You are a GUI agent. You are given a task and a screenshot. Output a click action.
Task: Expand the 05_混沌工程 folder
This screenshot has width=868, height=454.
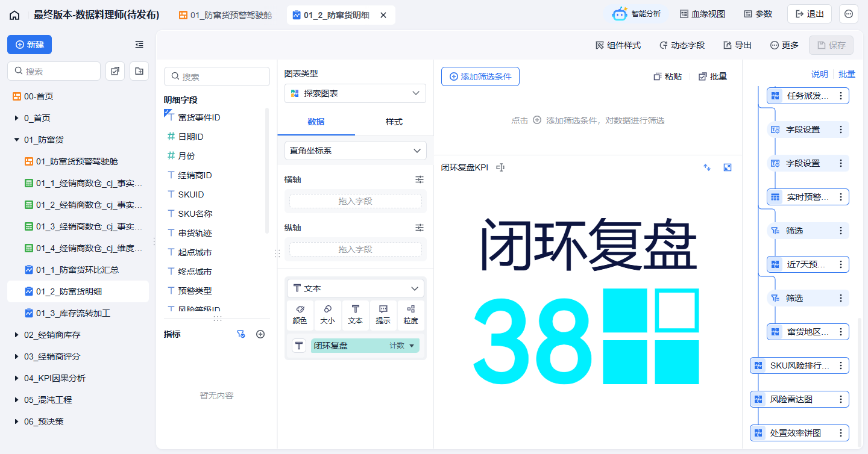click(16, 400)
